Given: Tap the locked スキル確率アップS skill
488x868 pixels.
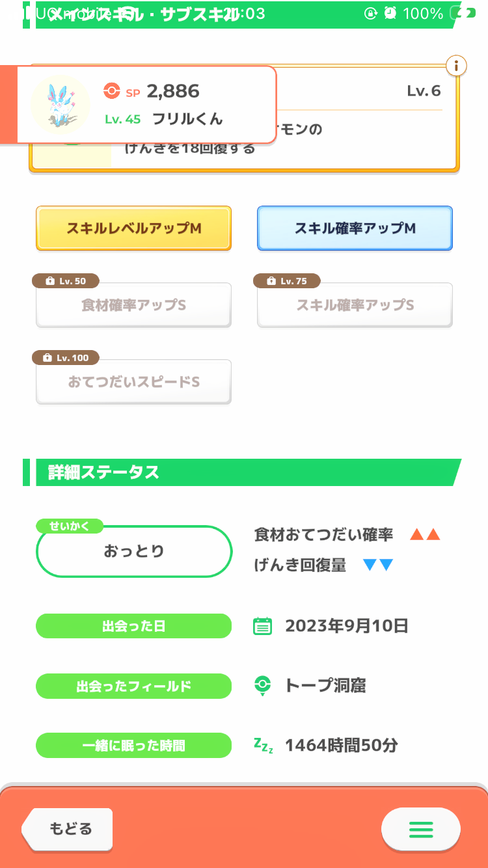Looking at the screenshot, I should click(355, 305).
